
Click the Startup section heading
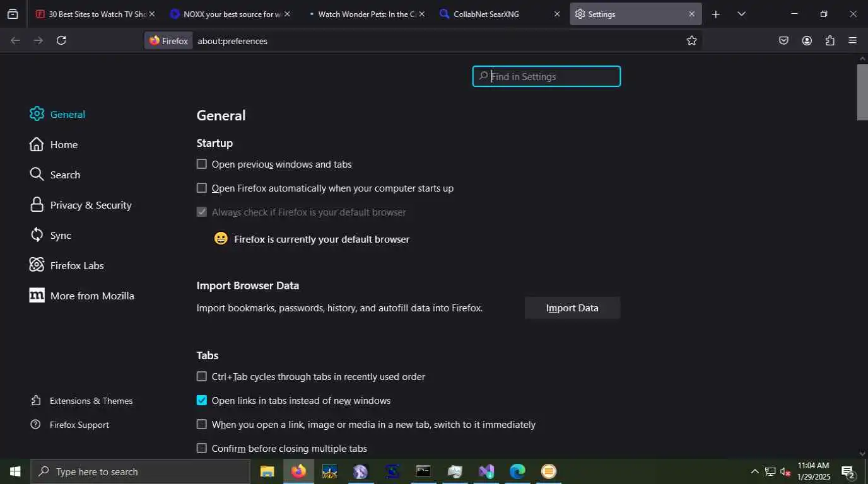coord(214,143)
